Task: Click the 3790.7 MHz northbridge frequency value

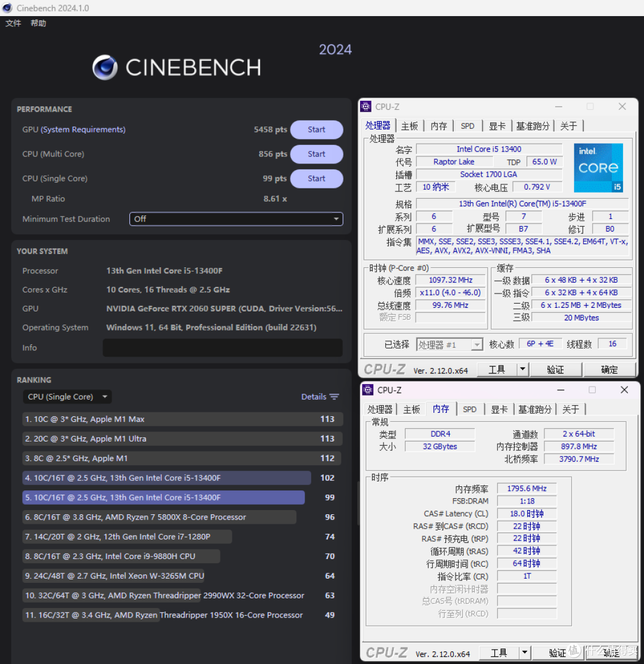Action: 579,459
